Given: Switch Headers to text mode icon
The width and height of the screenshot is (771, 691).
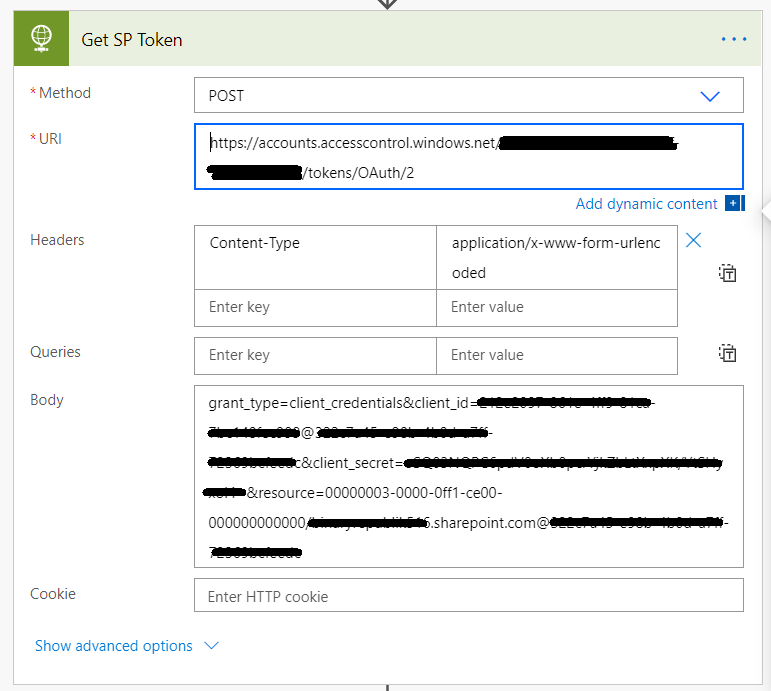Looking at the screenshot, I should [727, 273].
